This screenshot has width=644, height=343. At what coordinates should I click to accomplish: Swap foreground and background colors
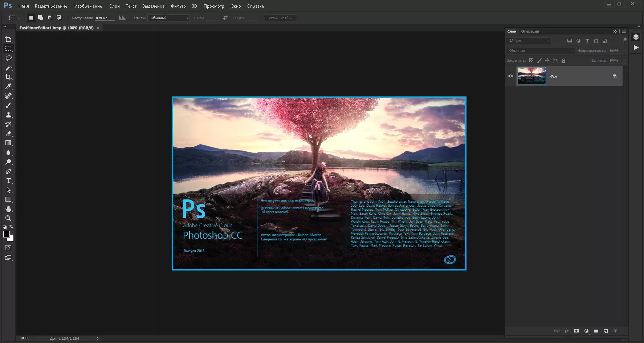click(x=11, y=227)
